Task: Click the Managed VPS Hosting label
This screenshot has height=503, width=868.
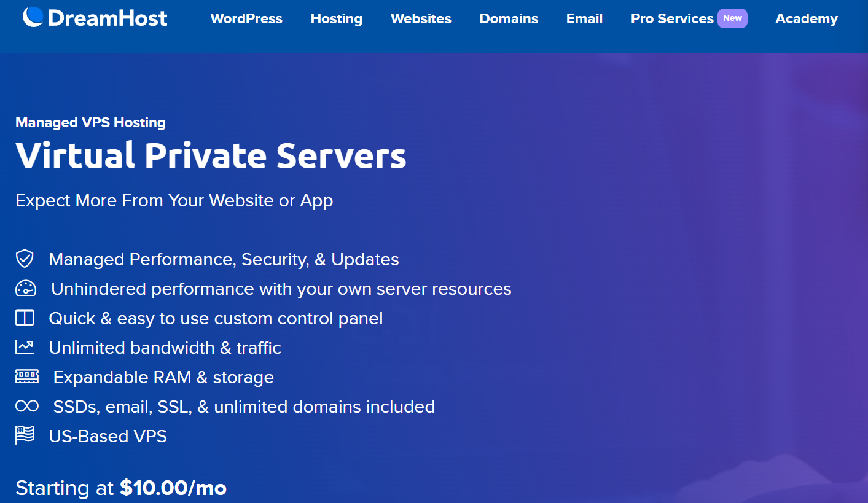Action: coord(90,122)
